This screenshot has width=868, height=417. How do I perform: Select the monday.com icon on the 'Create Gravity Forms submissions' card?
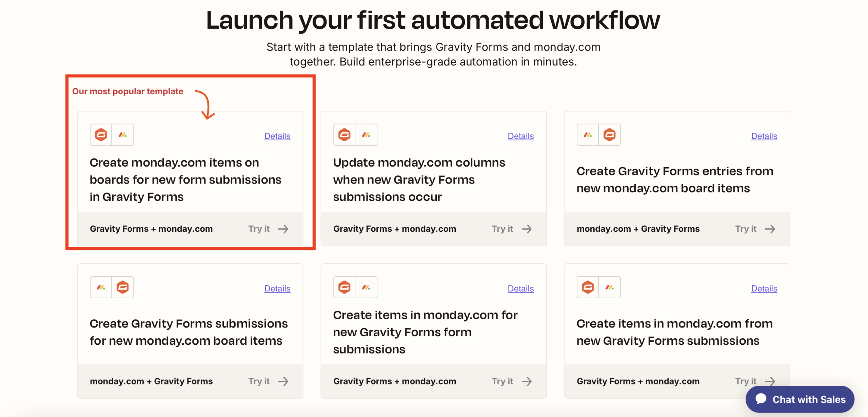(x=100, y=287)
